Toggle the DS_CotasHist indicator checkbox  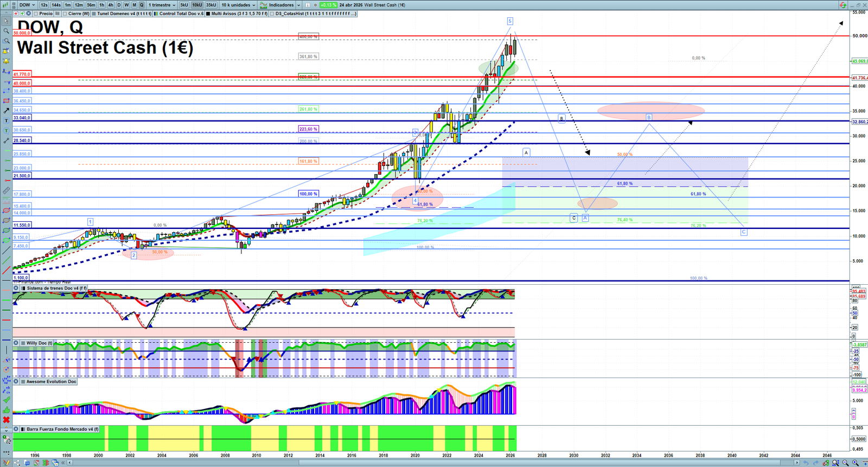point(272,14)
